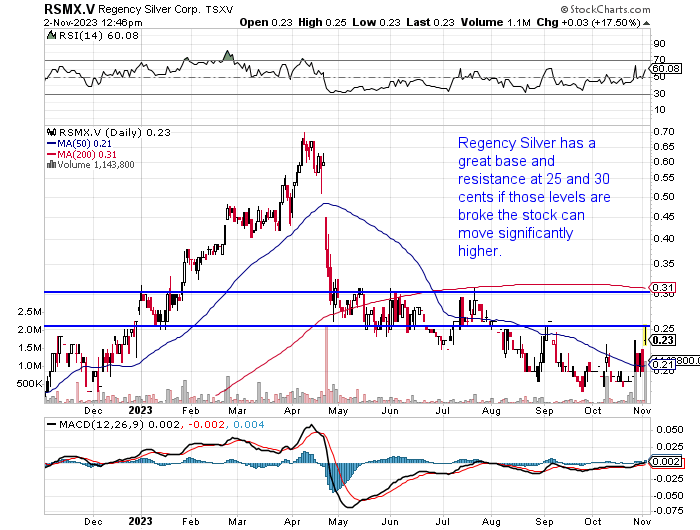Screen dimensions: 700x530
Task: Click the Aug label on the MACD panel axis
Action: [x=491, y=522]
